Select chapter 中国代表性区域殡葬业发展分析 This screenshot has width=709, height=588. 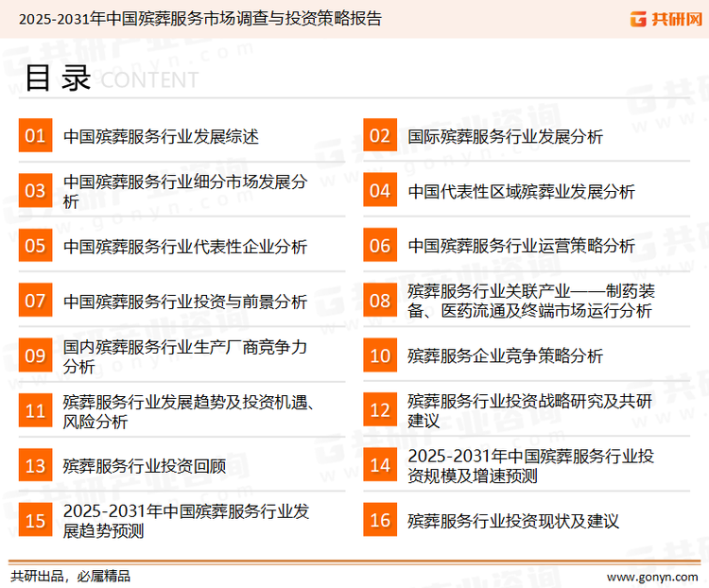pyautogui.click(x=521, y=191)
